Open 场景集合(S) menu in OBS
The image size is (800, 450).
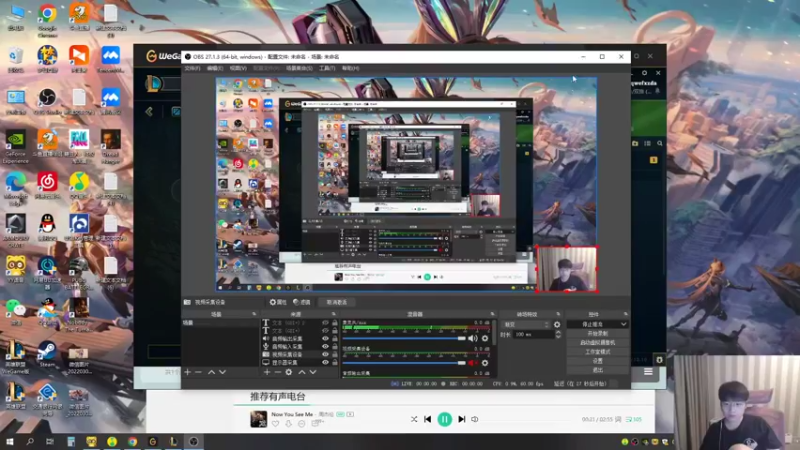coord(299,68)
